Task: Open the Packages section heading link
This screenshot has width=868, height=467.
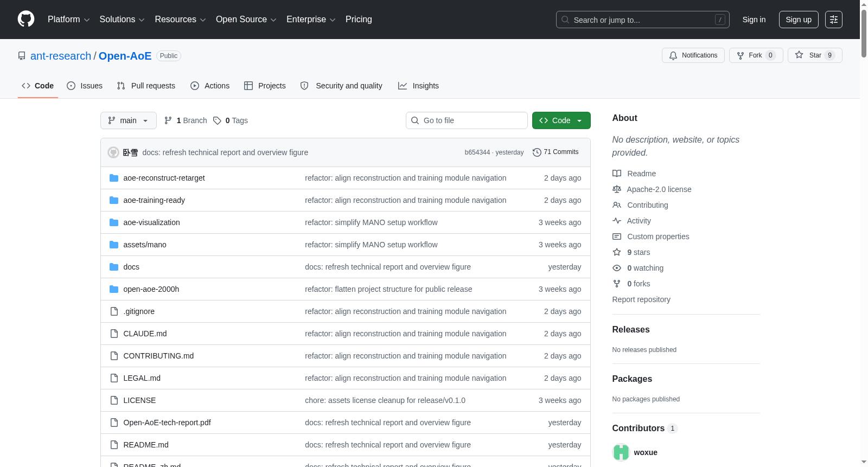Action: click(632, 379)
